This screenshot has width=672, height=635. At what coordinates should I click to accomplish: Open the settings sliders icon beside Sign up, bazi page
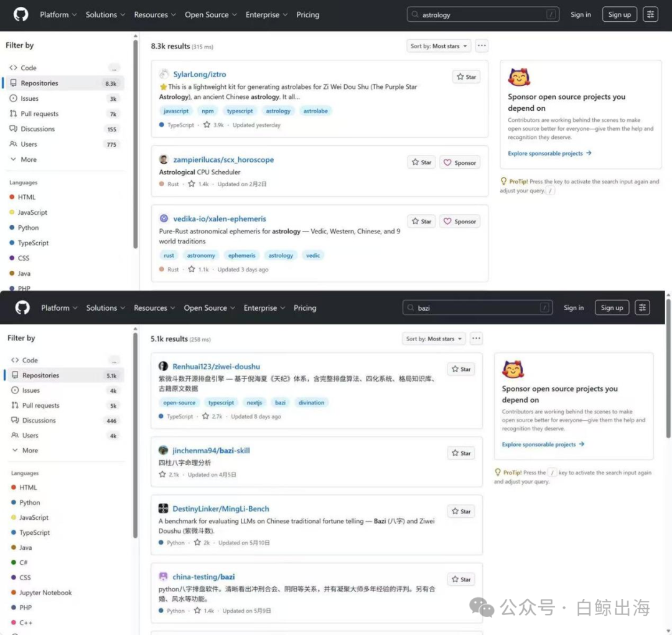pos(642,308)
